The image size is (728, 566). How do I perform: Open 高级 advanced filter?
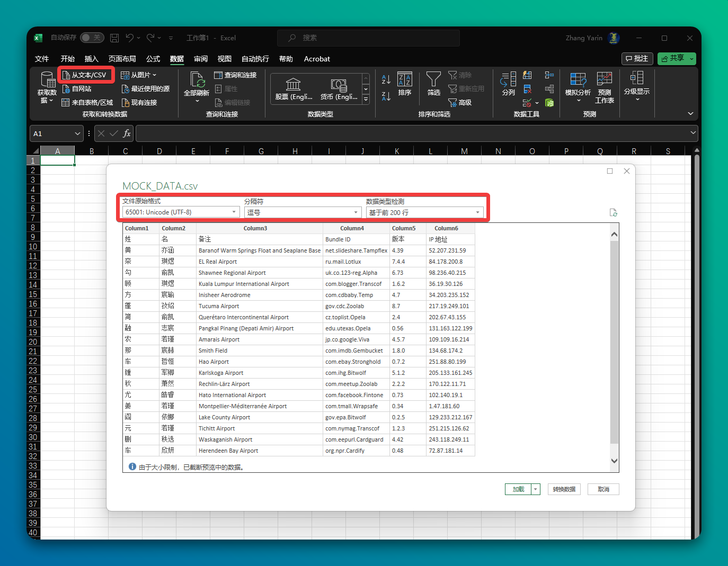[x=460, y=103]
